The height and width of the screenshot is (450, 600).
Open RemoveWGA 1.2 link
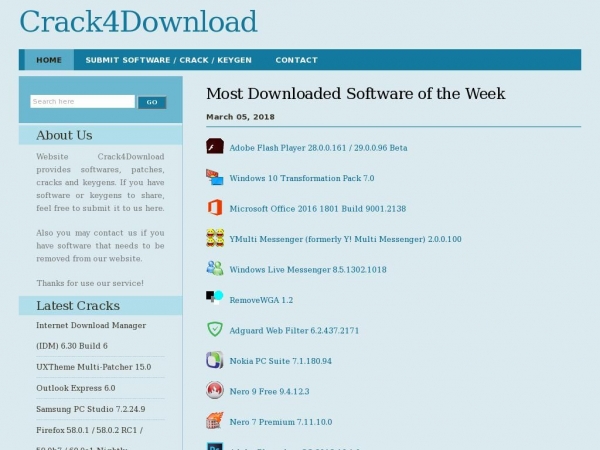[261, 300]
